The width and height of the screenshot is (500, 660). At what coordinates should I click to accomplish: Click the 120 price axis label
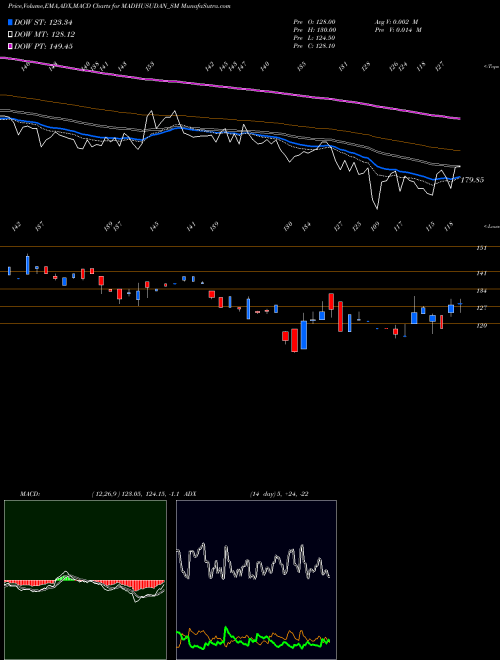[x=481, y=325]
